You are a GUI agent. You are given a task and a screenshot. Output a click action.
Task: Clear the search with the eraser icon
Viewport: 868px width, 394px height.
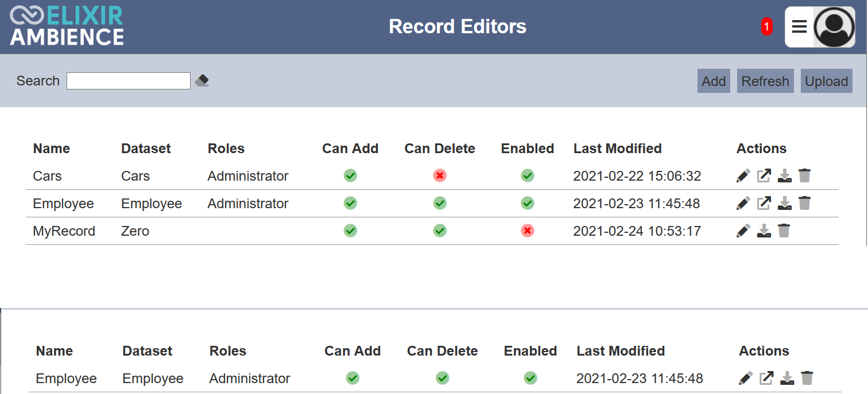[201, 81]
